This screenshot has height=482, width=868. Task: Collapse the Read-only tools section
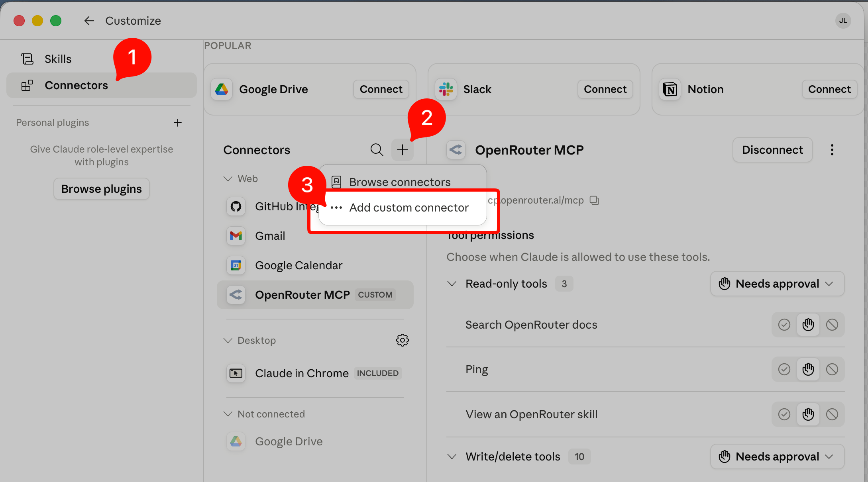tap(452, 284)
